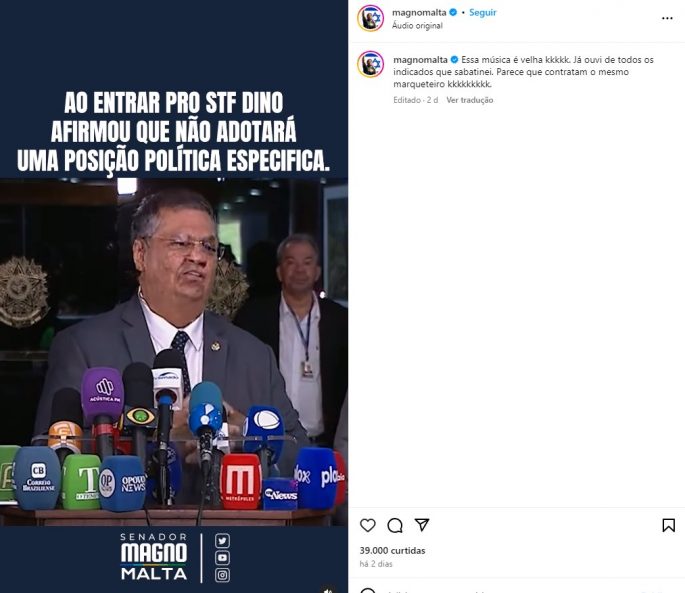Like the post with heart icon
The width and height of the screenshot is (685, 593).
(367, 525)
